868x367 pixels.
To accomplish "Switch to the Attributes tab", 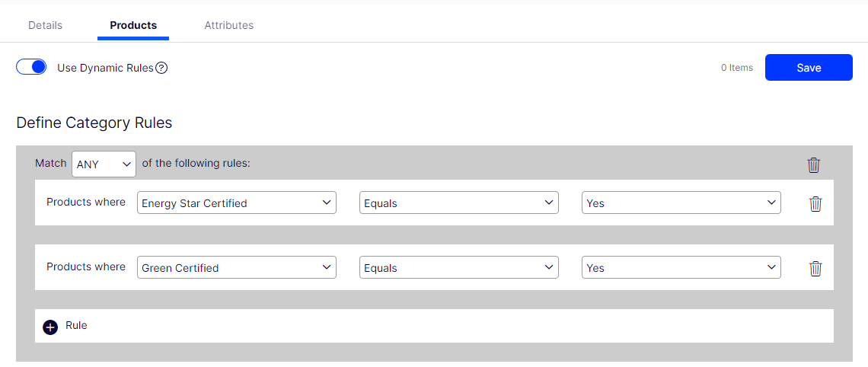I will pos(228,25).
